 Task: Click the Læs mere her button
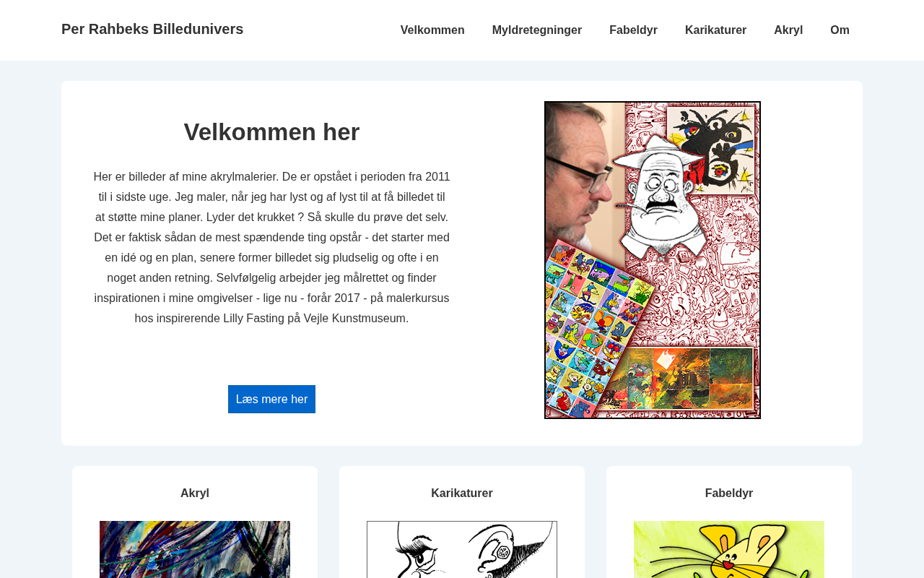click(271, 399)
